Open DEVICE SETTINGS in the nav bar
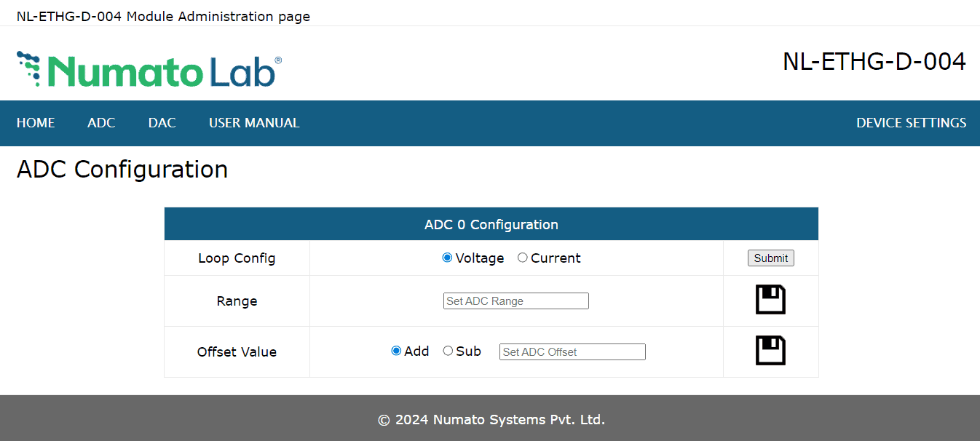This screenshot has width=980, height=441. tap(911, 123)
